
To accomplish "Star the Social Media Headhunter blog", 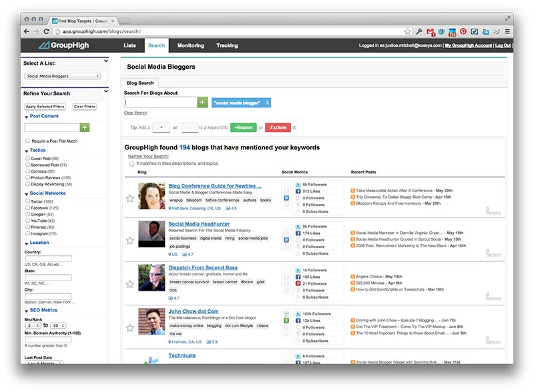I will pyautogui.click(x=129, y=241).
